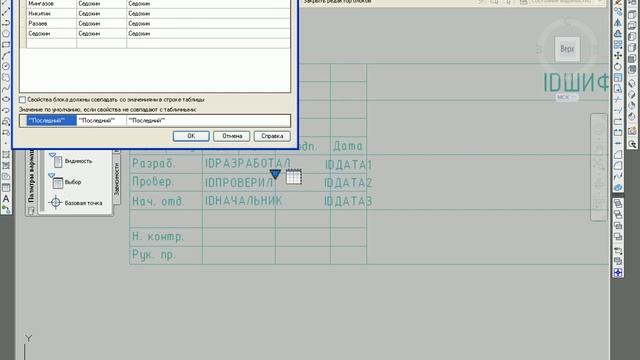The image size is (640, 360).
Task: Select the Copy tool in Modify toolbar
Action: coord(618,12)
